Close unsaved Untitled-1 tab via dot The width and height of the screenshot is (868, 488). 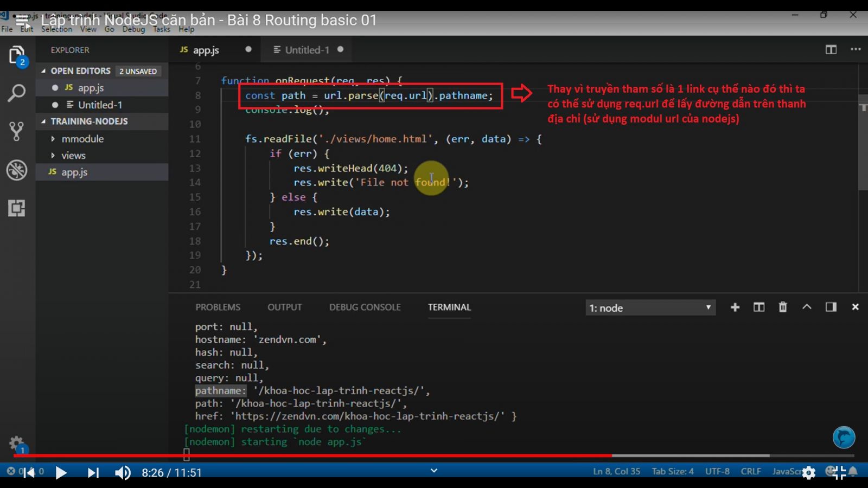click(x=340, y=49)
